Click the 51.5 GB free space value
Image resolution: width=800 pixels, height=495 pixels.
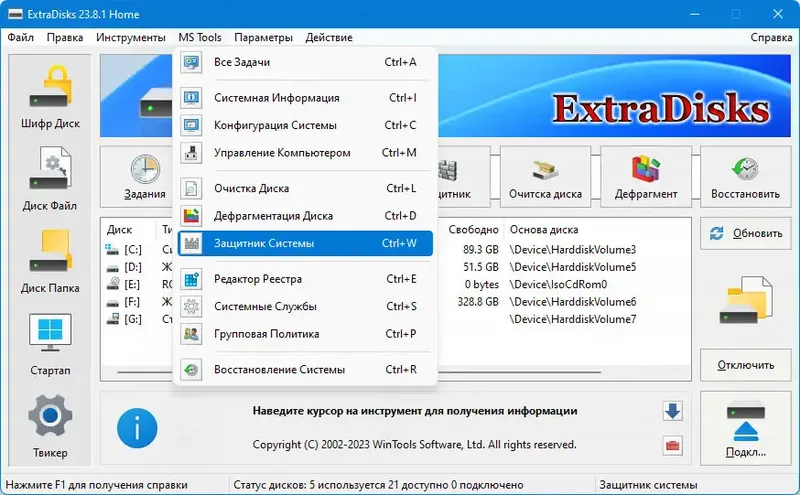(x=481, y=267)
